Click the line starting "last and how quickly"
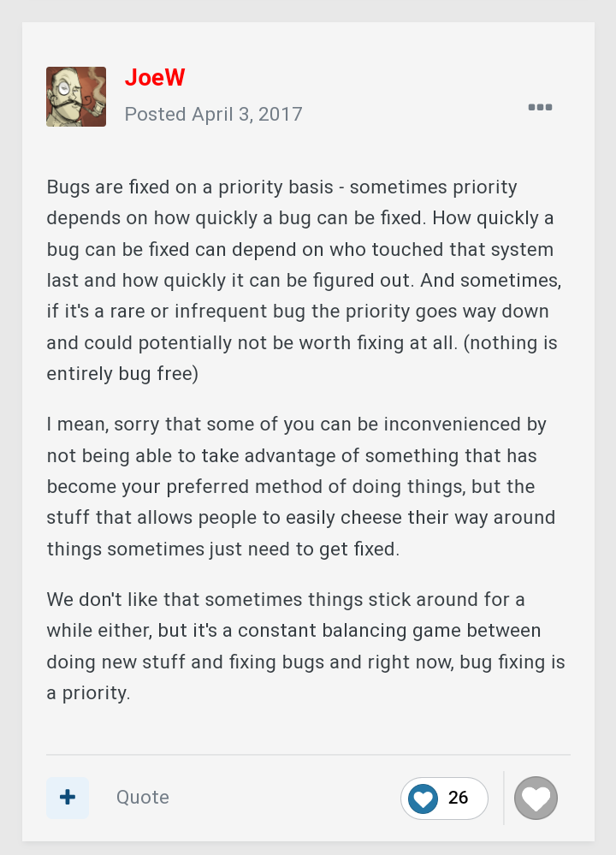 [303, 281]
